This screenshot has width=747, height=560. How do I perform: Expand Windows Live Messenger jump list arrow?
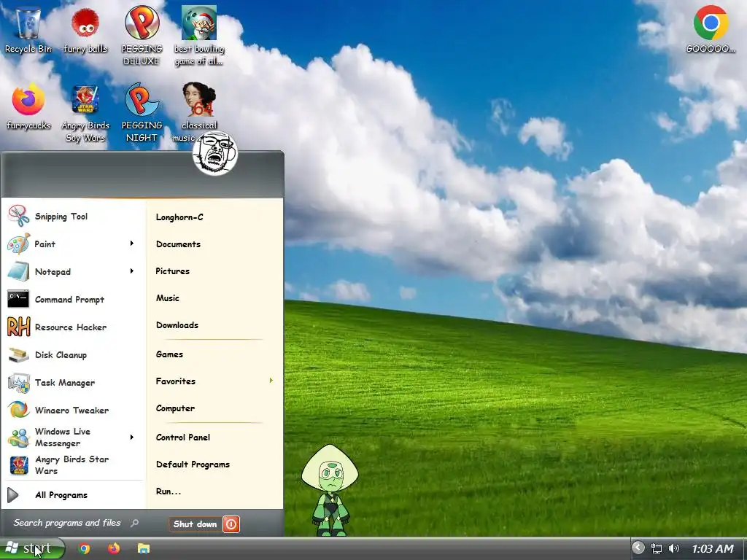(x=132, y=437)
